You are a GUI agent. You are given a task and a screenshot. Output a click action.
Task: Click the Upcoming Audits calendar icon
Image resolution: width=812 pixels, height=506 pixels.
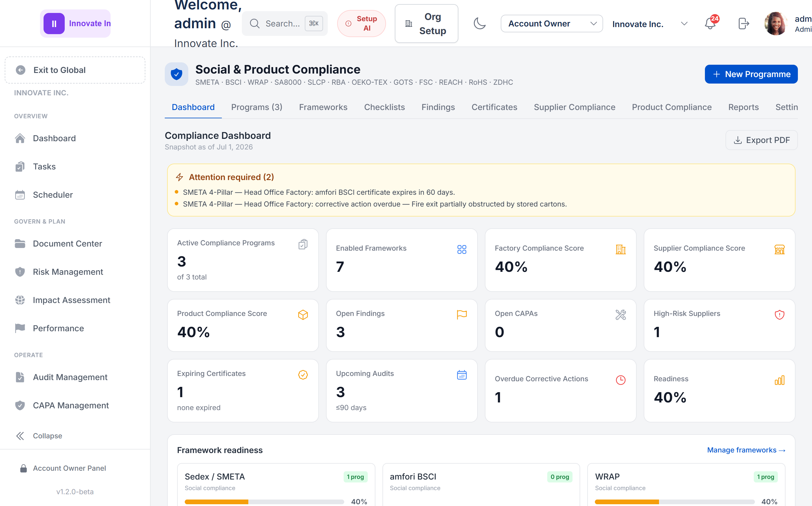462,375
